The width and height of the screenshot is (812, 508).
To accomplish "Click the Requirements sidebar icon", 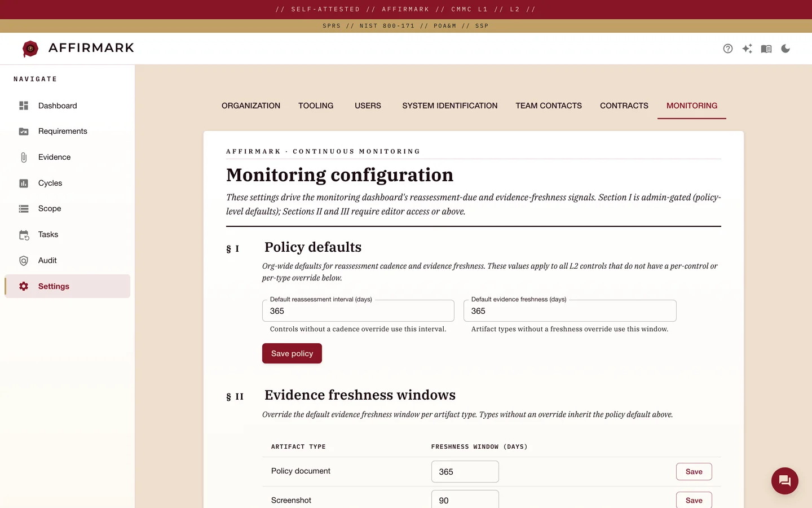I will 24,132.
